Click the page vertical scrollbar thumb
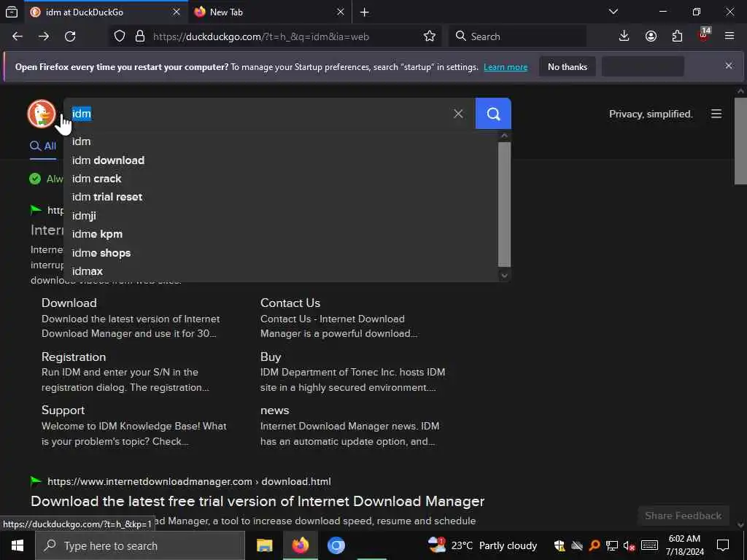Screen dimensions: 747x560 point(740,141)
